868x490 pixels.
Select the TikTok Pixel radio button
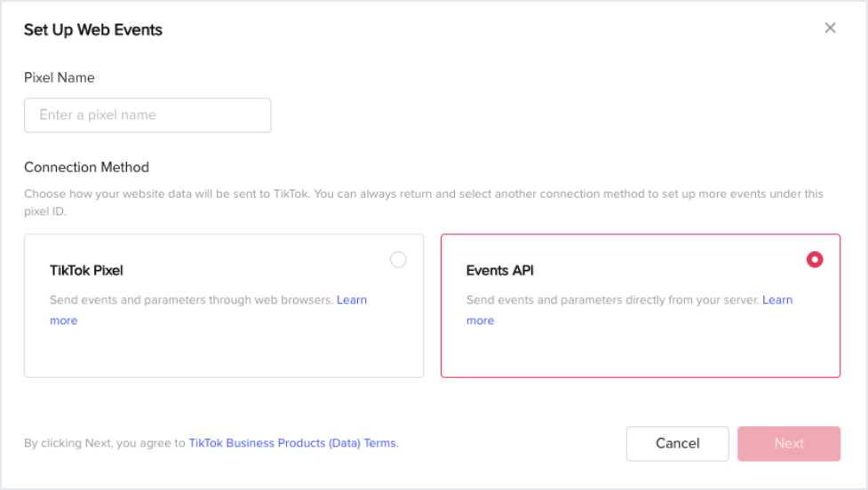(398, 259)
